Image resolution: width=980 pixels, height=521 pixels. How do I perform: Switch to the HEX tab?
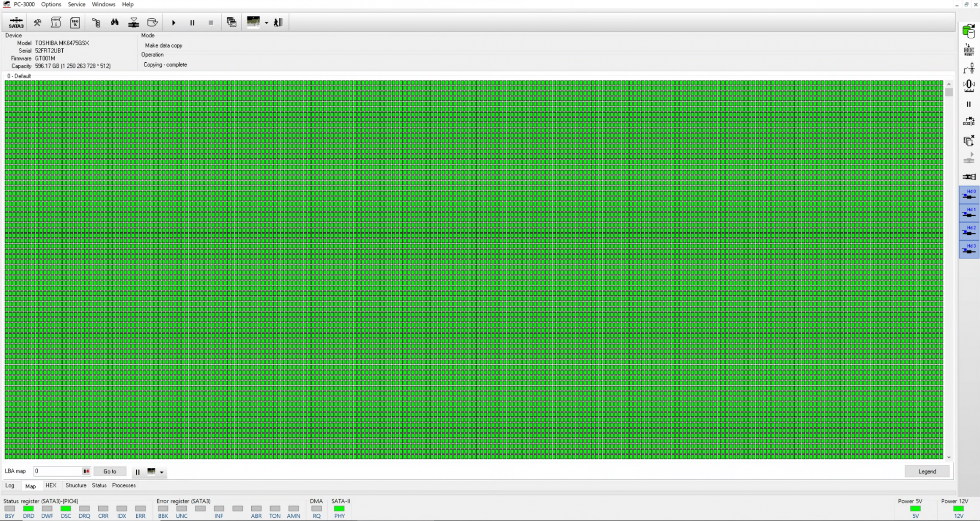click(x=51, y=486)
